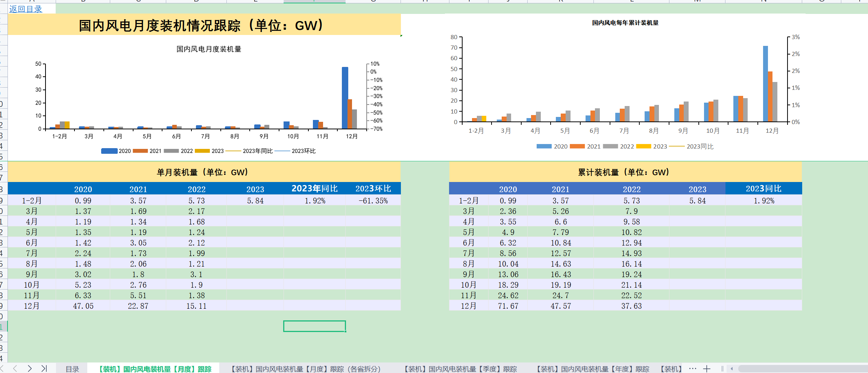Click the 2023同比 column header in cumulative table
868x373 pixels.
coord(763,188)
